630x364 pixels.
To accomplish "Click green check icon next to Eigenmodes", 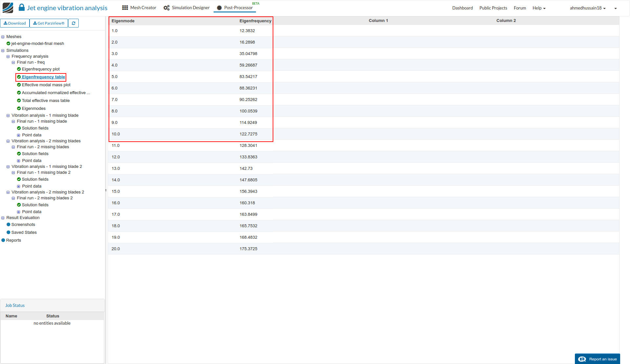I will (x=19, y=109).
